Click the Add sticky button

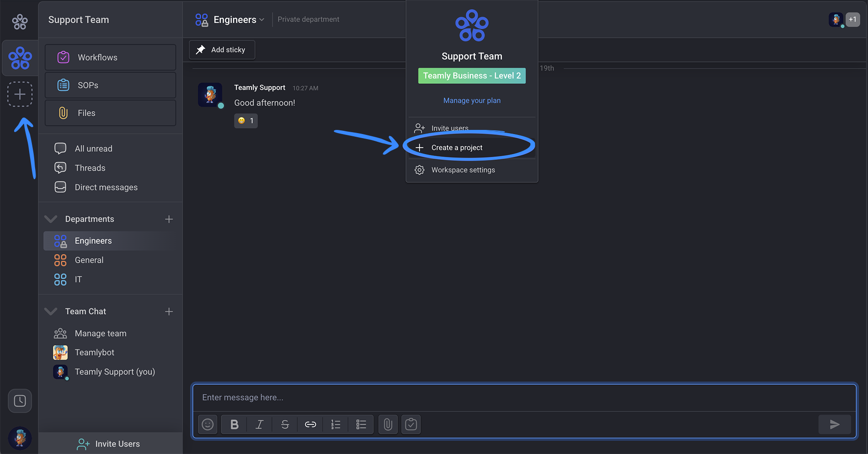pyautogui.click(x=222, y=50)
